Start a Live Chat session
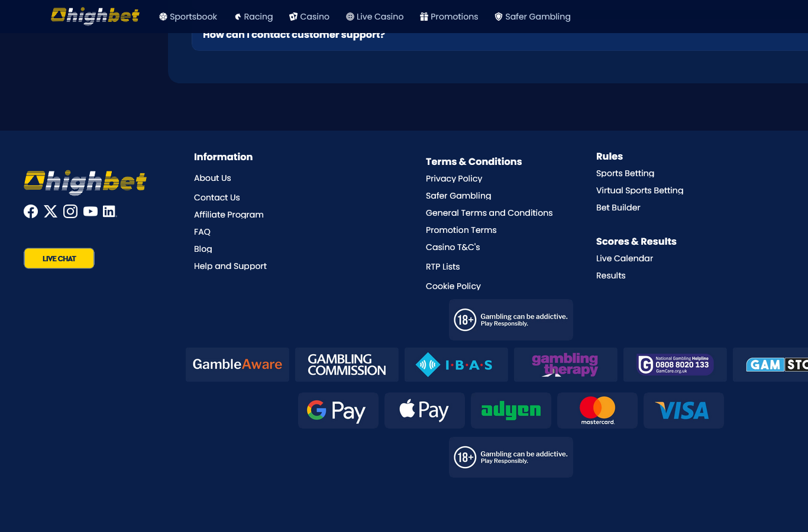Screen dimensions: 808x532 tap(59, 258)
